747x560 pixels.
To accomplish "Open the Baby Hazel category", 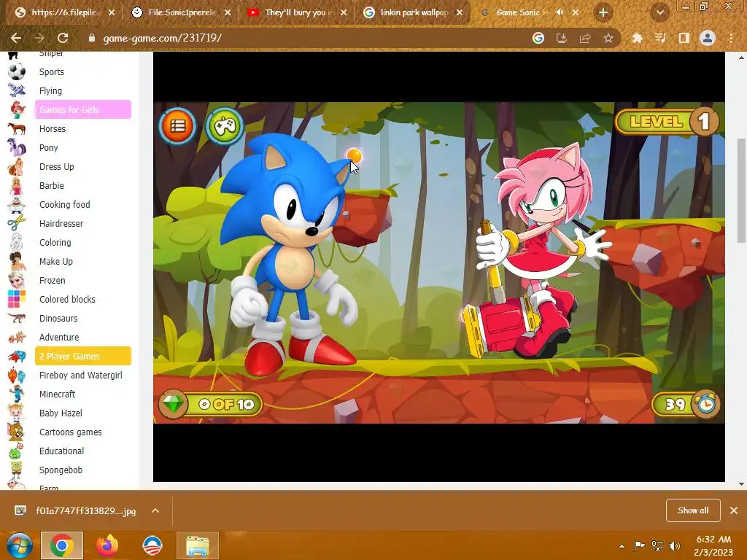I will tap(61, 413).
